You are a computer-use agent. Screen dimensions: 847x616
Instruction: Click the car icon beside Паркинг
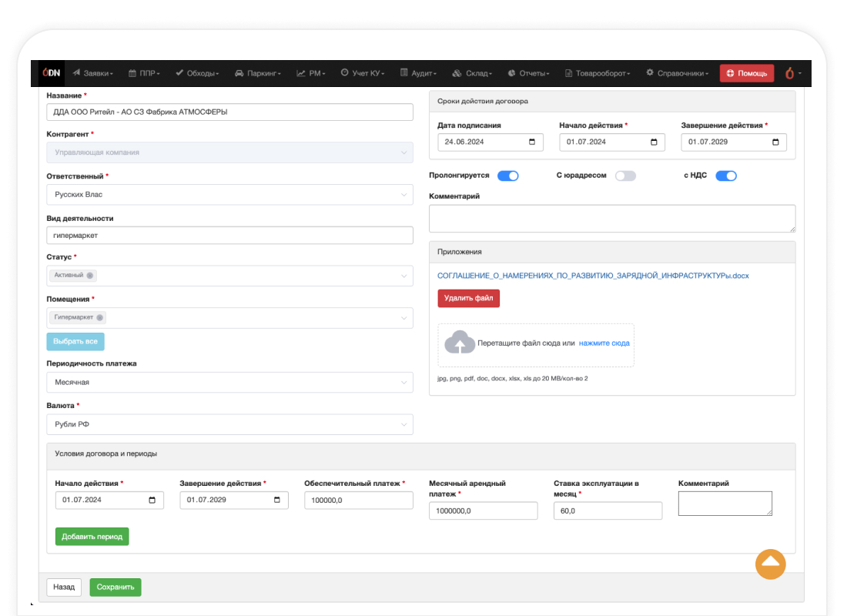click(x=239, y=73)
